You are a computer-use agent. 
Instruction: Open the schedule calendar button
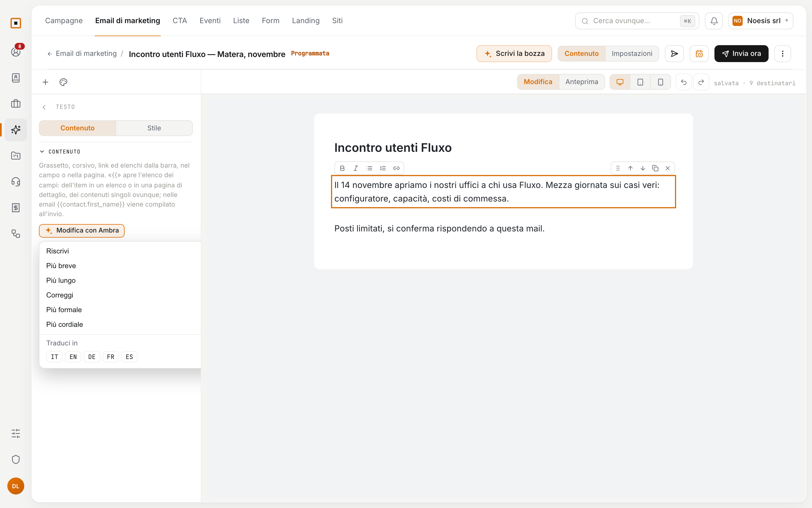coord(699,54)
